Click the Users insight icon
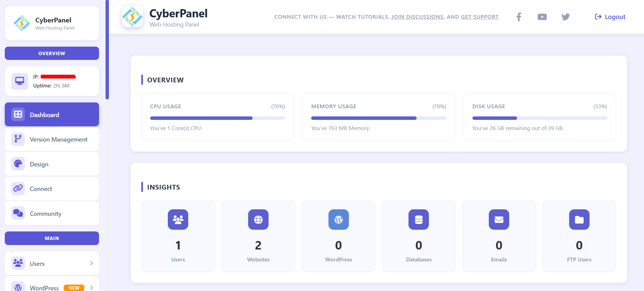 (178, 220)
